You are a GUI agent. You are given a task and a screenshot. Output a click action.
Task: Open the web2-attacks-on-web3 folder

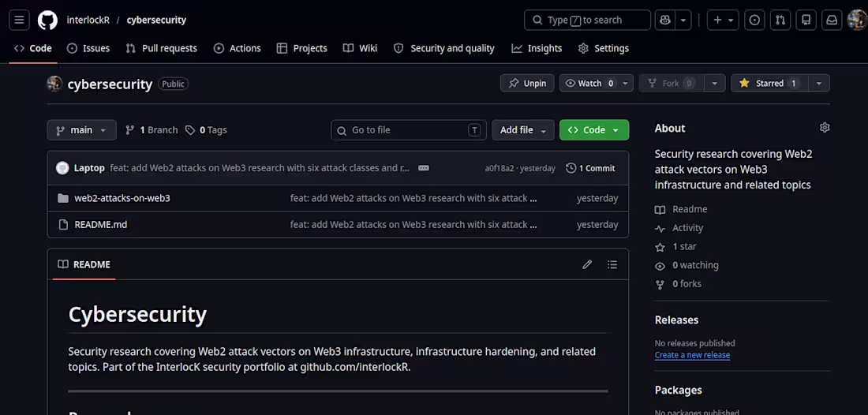point(122,198)
